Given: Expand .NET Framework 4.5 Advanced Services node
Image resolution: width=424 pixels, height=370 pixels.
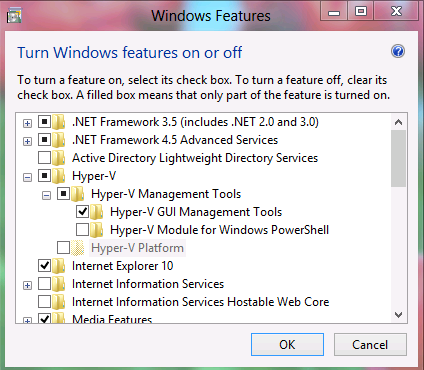Looking at the screenshot, I should (27, 142).
